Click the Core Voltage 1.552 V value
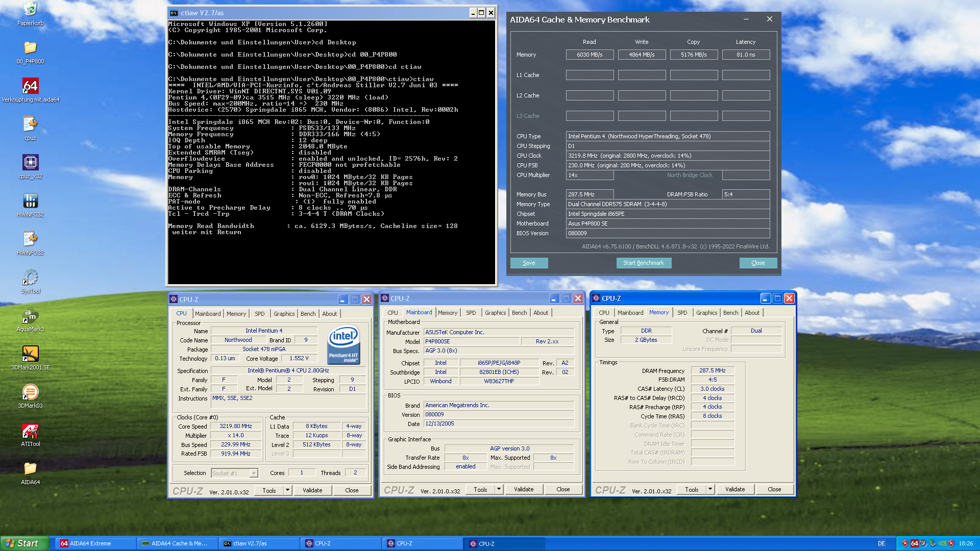This screenshot has height=551, width=980. point(299,359)
